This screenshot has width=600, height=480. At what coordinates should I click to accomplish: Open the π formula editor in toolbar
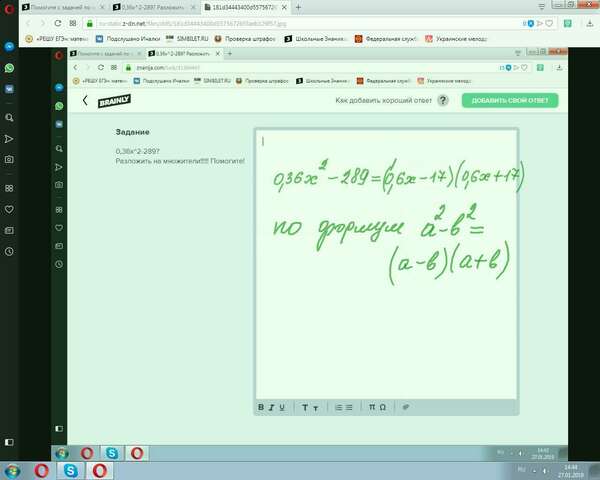point(372,407)
